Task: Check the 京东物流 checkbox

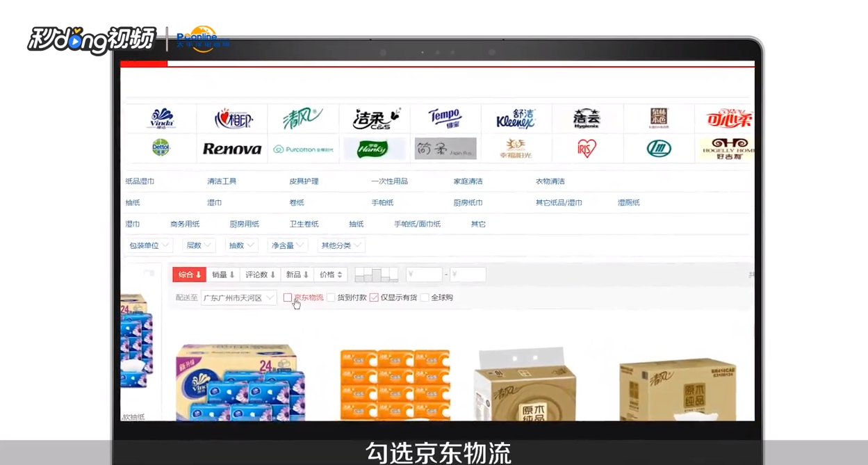Action: (x=287, y=297)
